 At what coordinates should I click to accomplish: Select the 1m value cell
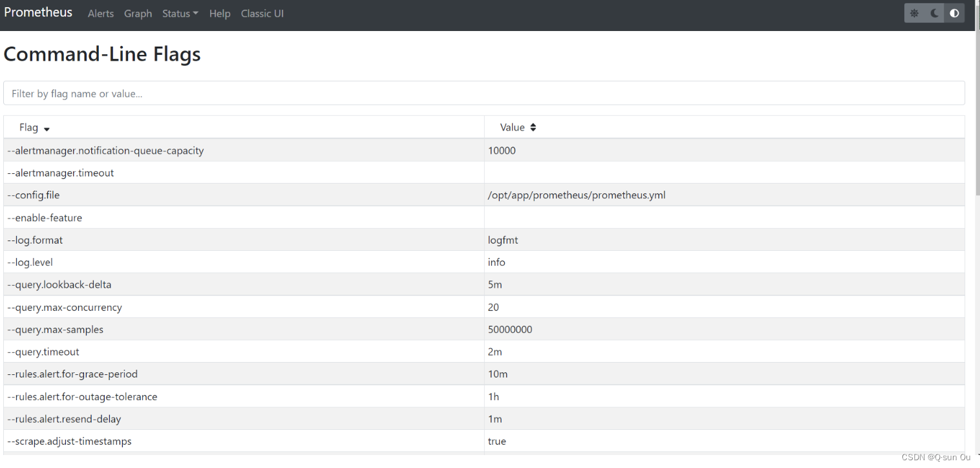[725, 419]
